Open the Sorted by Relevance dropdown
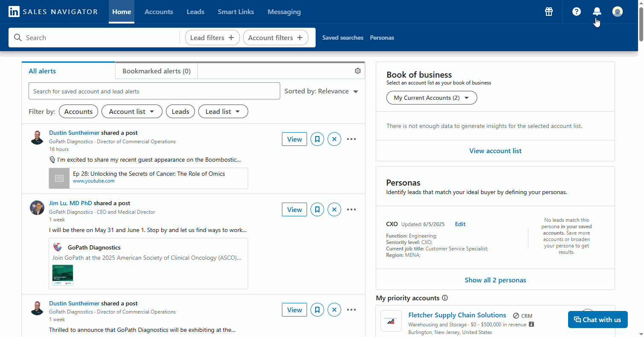 click(321, 91)
